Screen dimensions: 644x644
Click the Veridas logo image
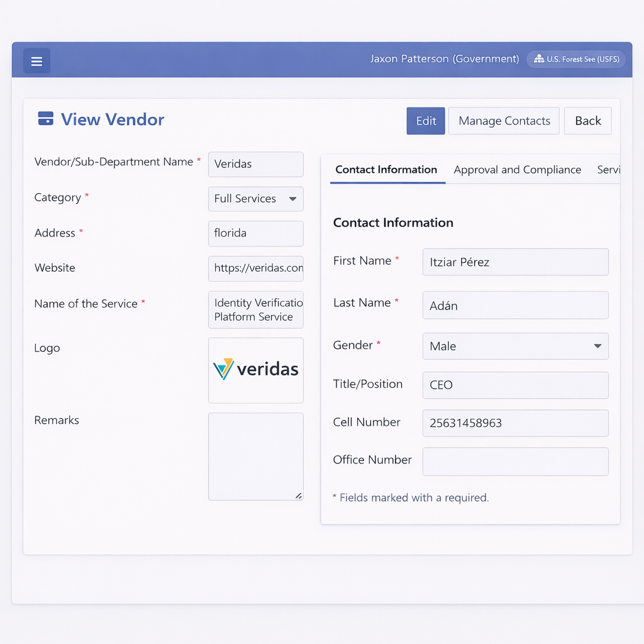(256, 369)
